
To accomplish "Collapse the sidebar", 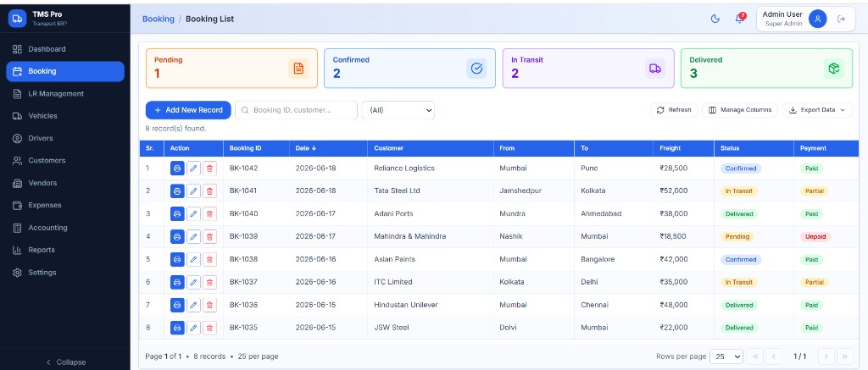I will (65, 362).
